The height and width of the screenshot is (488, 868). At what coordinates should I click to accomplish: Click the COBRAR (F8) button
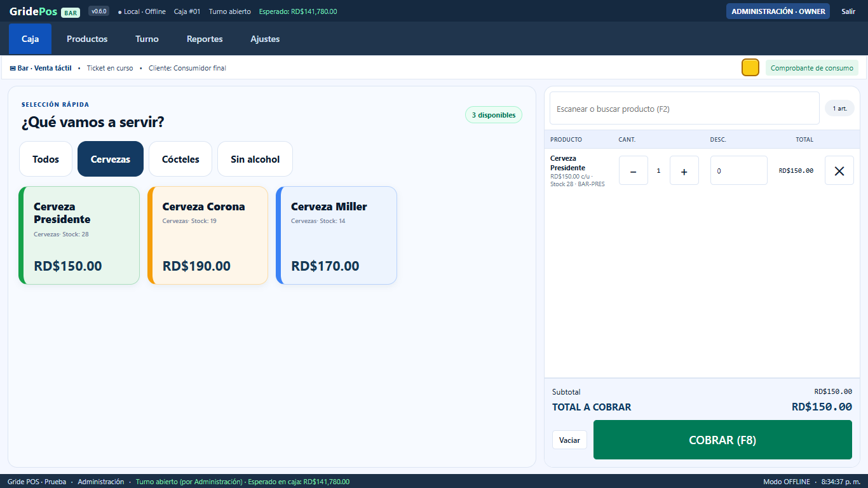[x=722, y=440]
